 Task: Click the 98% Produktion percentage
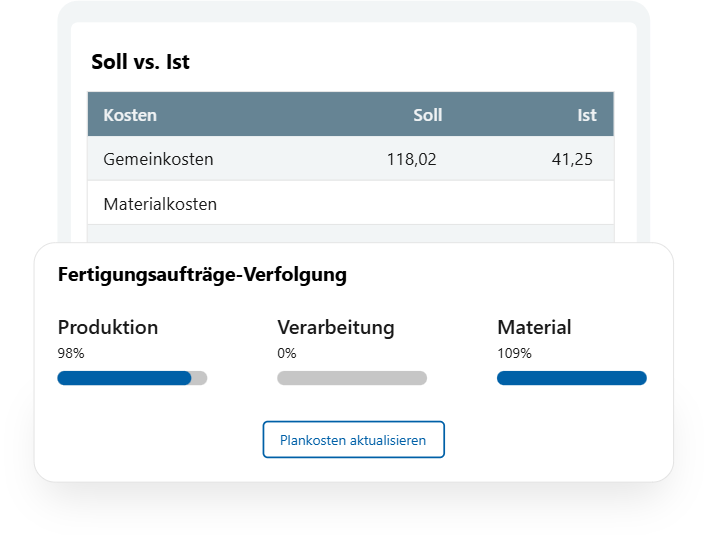[x=71, y=353]
